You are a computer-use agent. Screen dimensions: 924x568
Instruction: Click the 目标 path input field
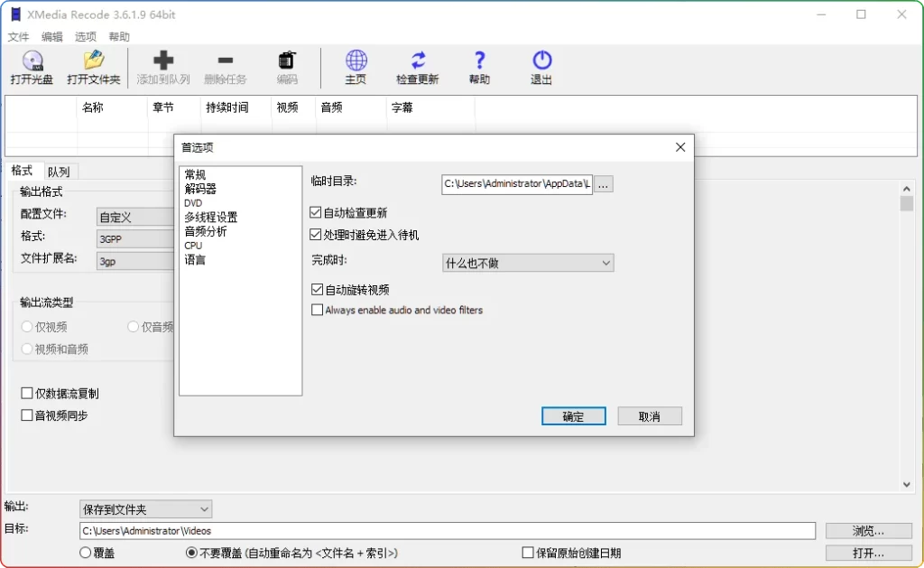[447, 531]
